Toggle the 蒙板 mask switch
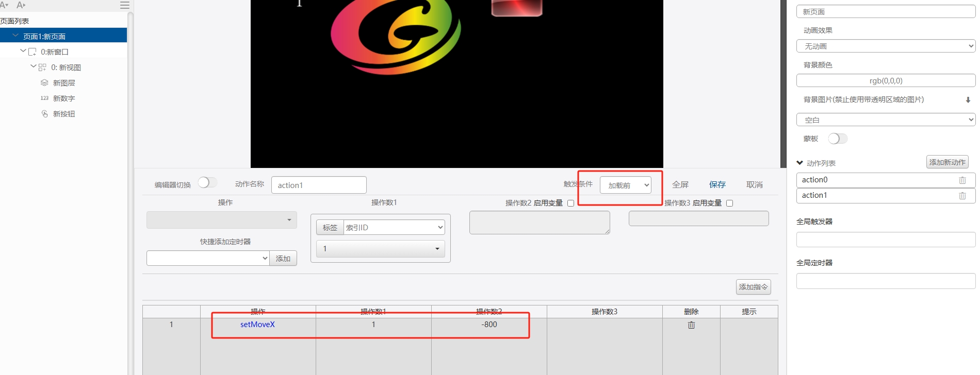Screen dimensions: 980x375 pyautogui.click(x=837, y=139)
